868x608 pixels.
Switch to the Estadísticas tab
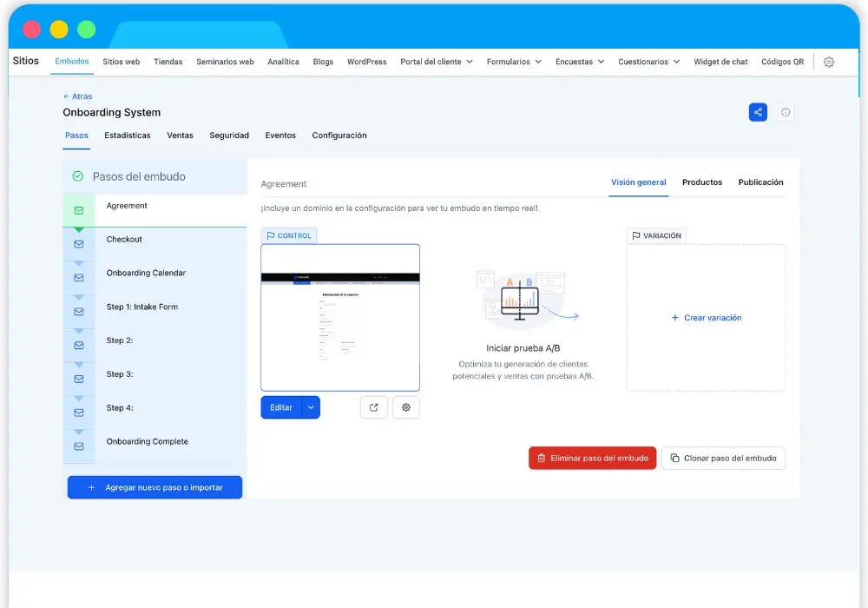point(128,135)
